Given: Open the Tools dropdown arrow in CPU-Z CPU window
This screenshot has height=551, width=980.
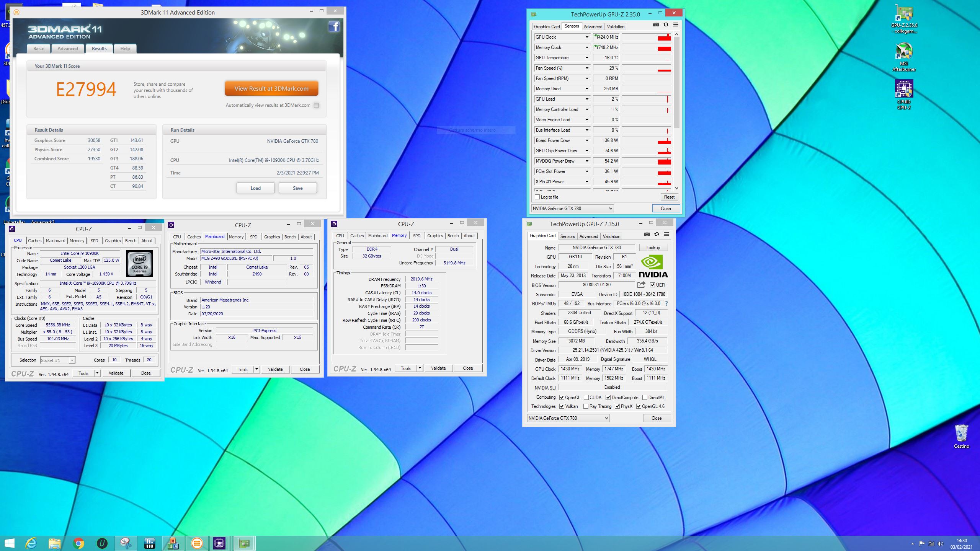Looking at the screenshot, I should (97, 373).
